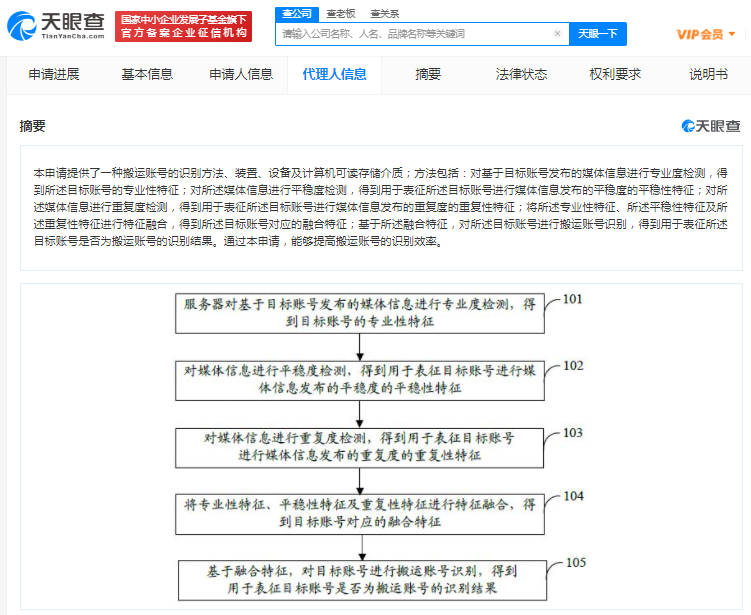Image resolution: width=751 pixels, height=615 pixels.
Task: Select the 查公司 search tab
Action: pyautogui.click(x=296, y=13)
